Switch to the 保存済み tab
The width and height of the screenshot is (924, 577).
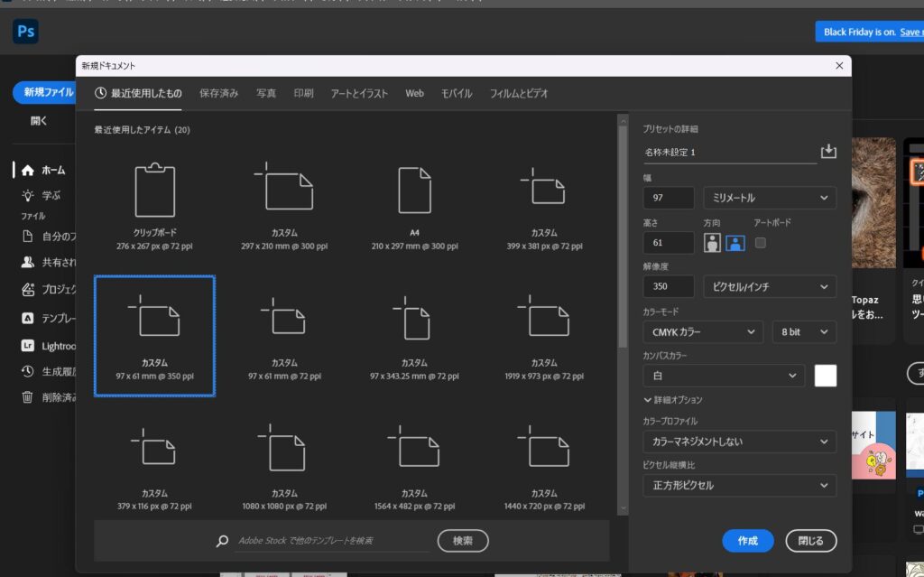(218, 94)
